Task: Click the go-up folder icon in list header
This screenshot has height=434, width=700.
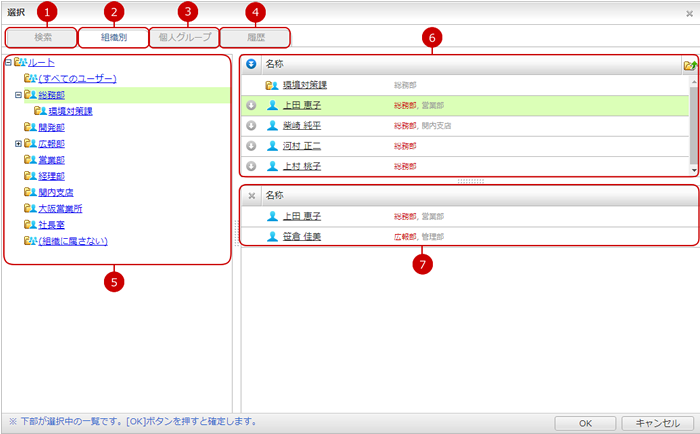Action: 689,65
